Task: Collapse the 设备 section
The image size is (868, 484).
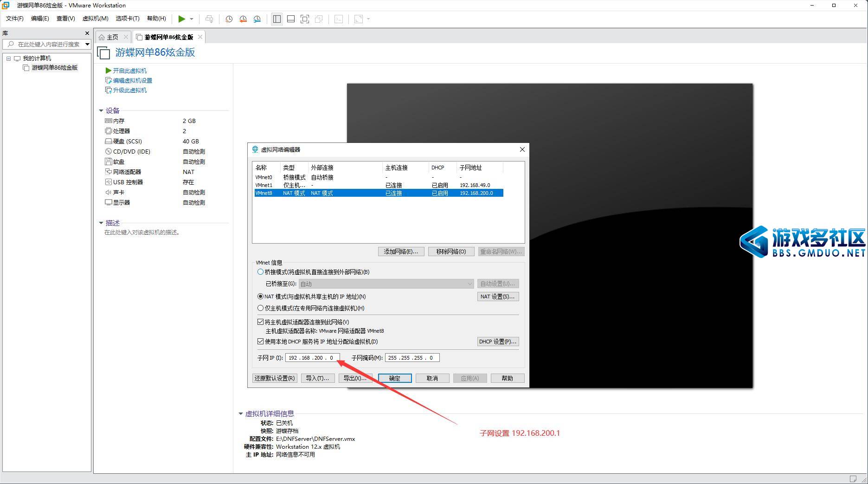Action: (x=101, y=110)
